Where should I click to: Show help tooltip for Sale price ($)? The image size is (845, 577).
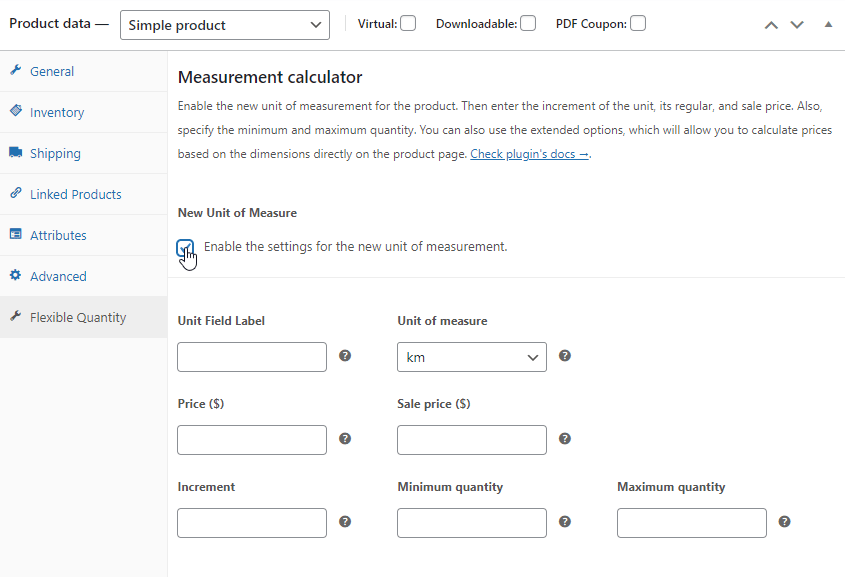pyautogui.click(x=565, y=439)
